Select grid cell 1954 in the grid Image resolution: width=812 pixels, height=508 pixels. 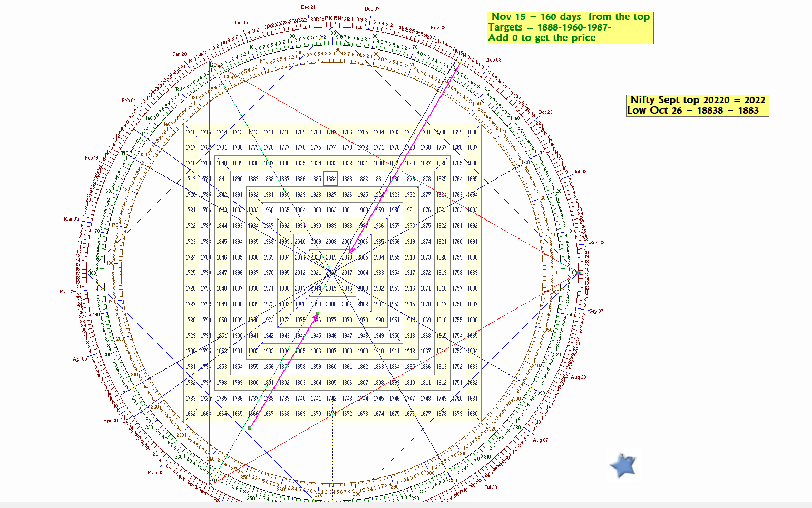tap(394, 273)
